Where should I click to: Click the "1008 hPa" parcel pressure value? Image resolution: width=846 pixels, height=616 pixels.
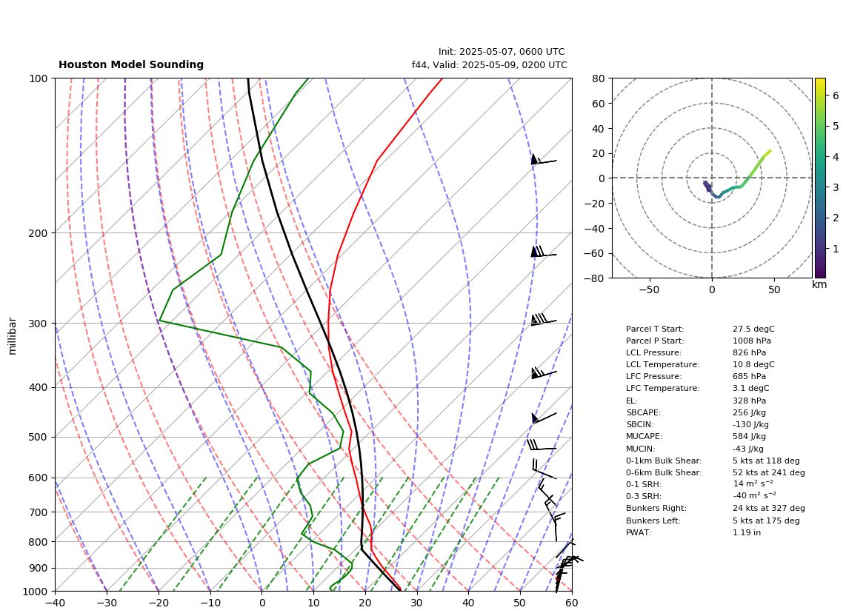(x=752, y=341)
